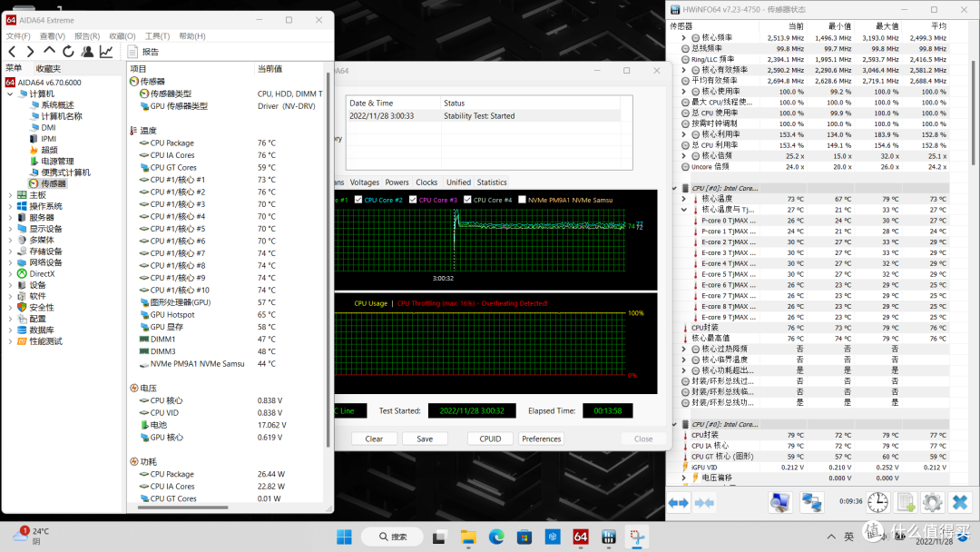980x552 pixels.
Task: Click HWiNFO collapse layout arrows icon
Action: pyautogui.click(x=704, y=503)
